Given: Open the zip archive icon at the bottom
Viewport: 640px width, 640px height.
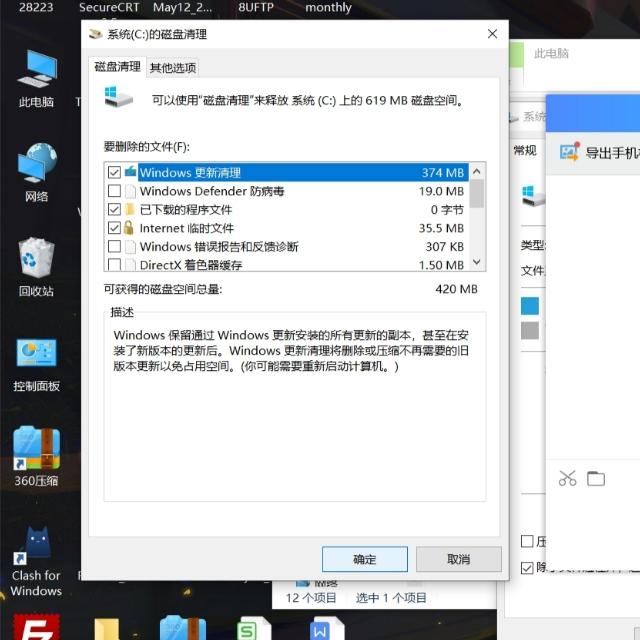Looking at the screenshot, I should point(182,628).
